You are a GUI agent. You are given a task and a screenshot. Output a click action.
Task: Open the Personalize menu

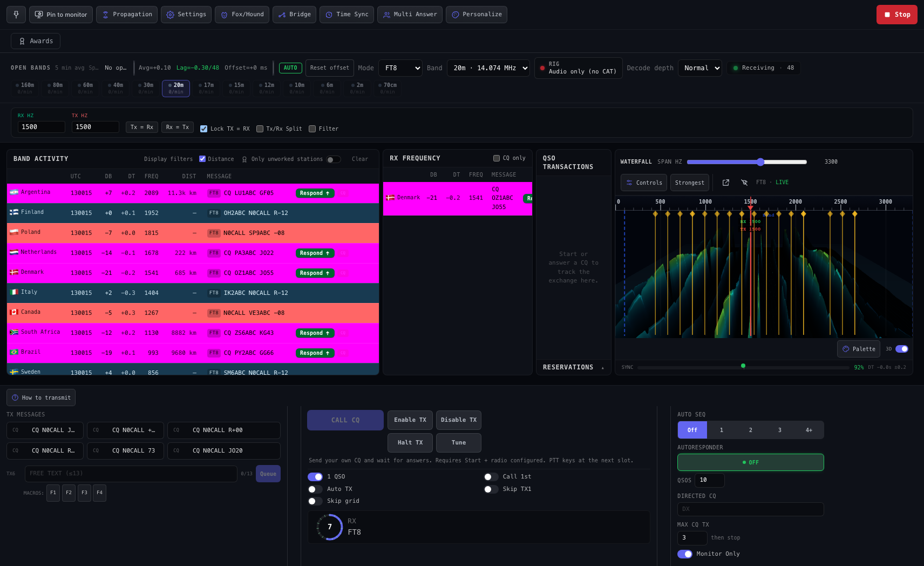[x=477, y=15]
